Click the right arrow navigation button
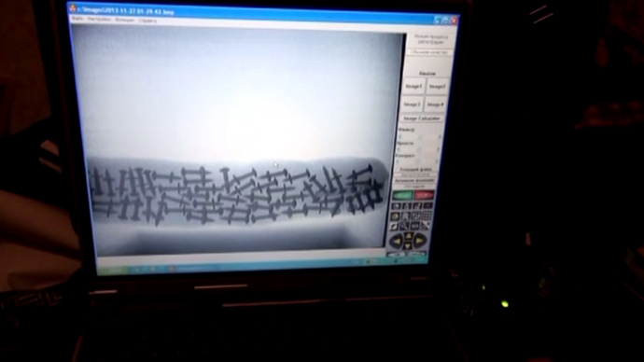The image size is (644, 362). tap(421, 241)
